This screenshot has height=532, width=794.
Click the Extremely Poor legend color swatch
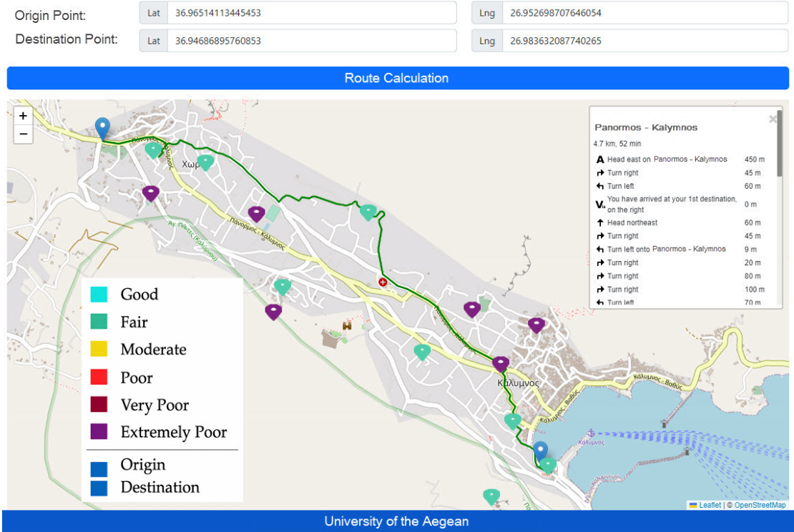point(99,432)
